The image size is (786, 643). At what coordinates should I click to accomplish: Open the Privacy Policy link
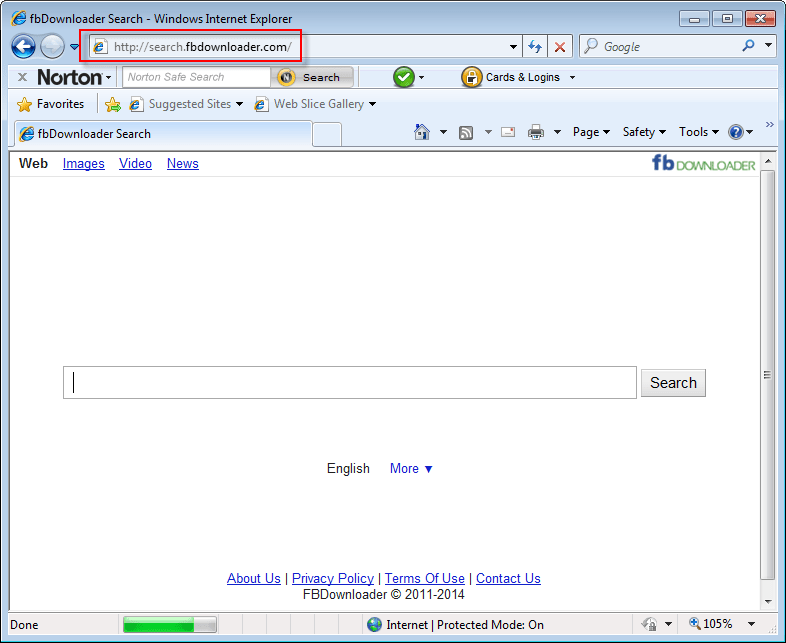[333, 578]
